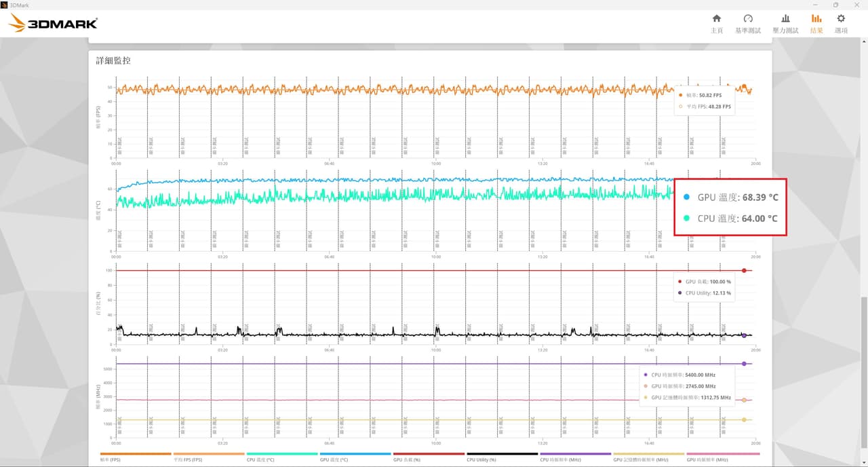Screen dimensions: 868x467
Task: Click the 3DMark logo in the header
Action: 53,24
